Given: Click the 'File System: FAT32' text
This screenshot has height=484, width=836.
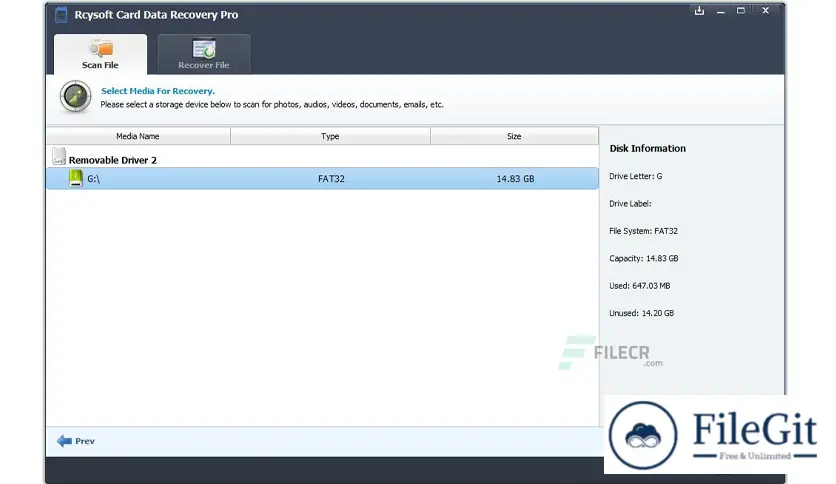Looking at the screenshot, I should 644,231.
